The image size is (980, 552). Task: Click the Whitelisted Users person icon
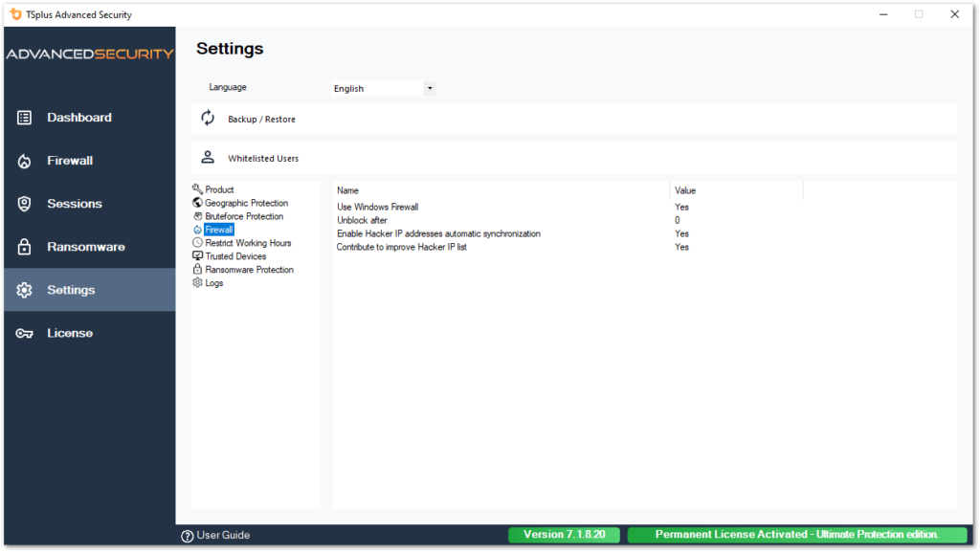tap(208, 156)
